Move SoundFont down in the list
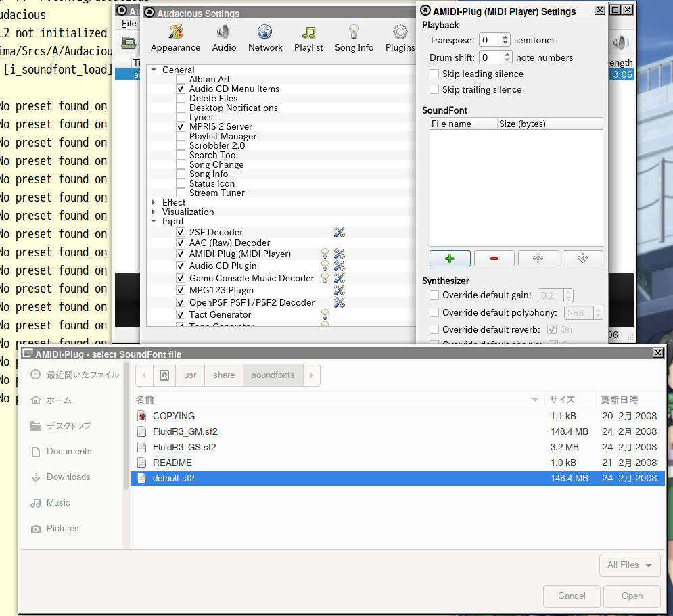This screenshot has height=616, width=673. (x=582, y=258)
